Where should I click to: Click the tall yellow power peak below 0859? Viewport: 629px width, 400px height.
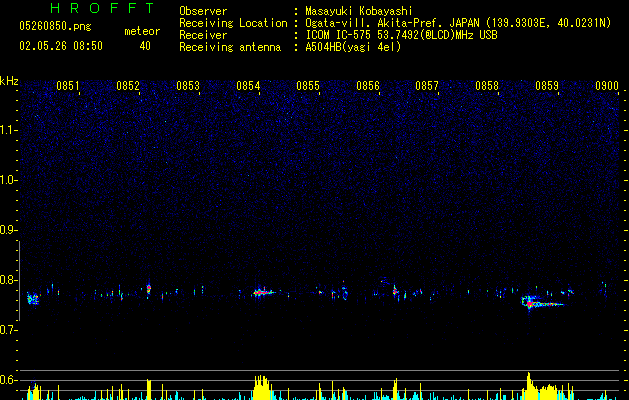click(529, 386)
